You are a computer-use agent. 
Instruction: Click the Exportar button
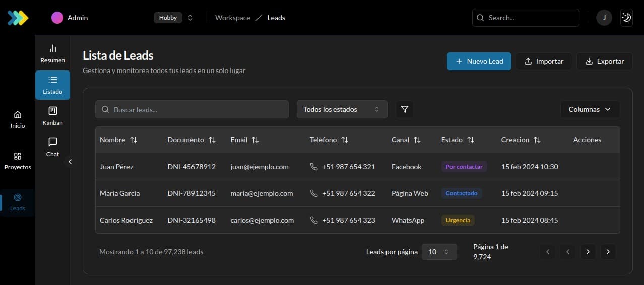pyautogui.click(x=604, y=61)
